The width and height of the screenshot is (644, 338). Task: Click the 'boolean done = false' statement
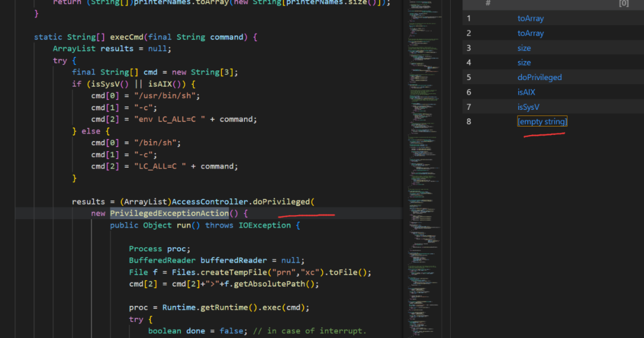(197, 331)
